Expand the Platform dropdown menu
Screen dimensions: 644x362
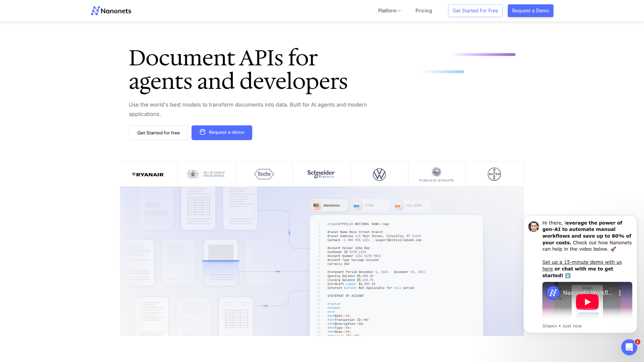[x=389, y=11]
